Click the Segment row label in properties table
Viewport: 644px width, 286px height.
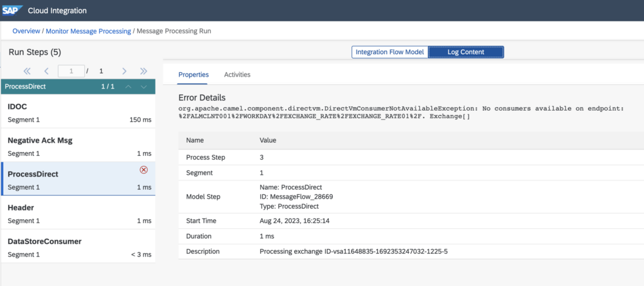pos(199,173)
